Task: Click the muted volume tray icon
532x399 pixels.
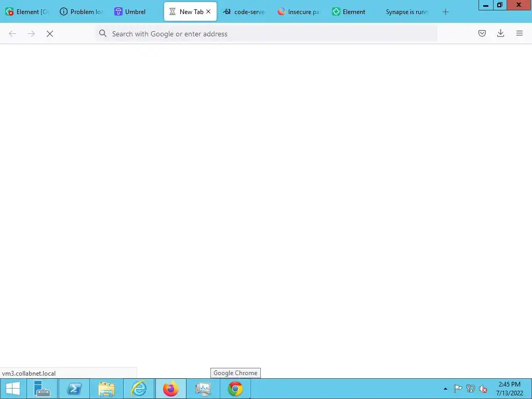Action: click(483, 389)
